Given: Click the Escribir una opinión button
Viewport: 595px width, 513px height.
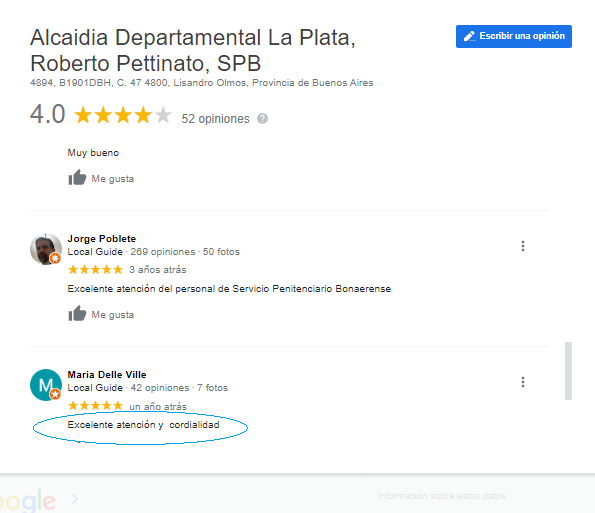Looking at the screenshot, I should [513, 36].
